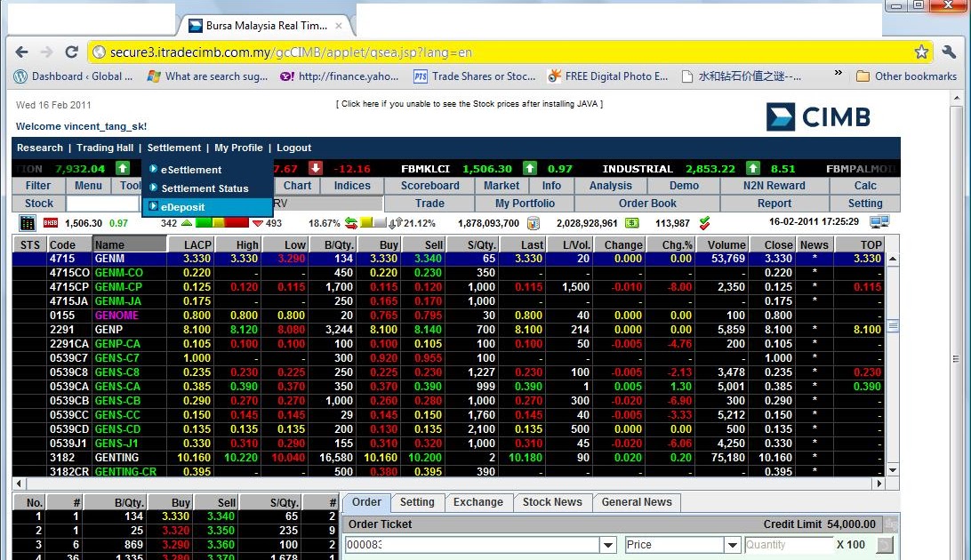Screen dimensions: 971x560
Task: Click the icon right of Credit Limit
Action: (x=890, y=524)
